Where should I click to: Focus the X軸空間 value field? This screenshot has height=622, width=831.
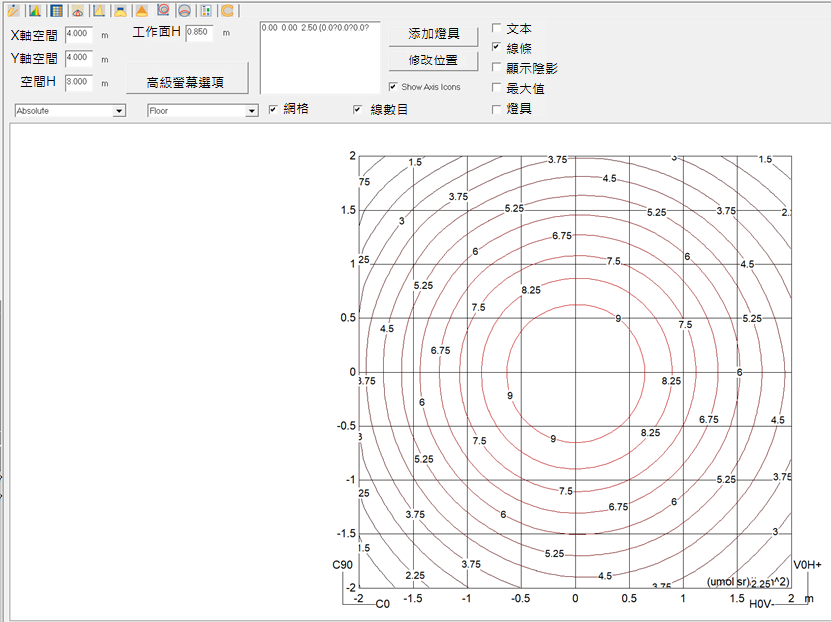79,34
